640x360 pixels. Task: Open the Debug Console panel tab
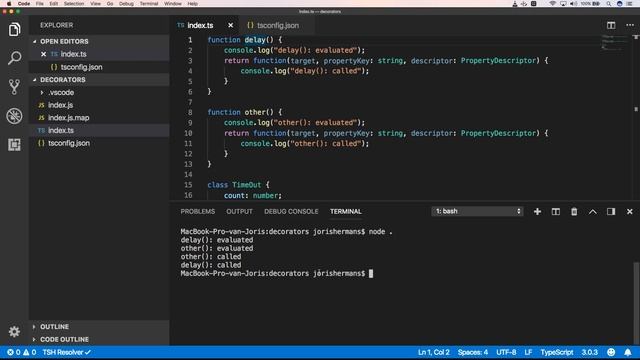(x=291, y=211)
